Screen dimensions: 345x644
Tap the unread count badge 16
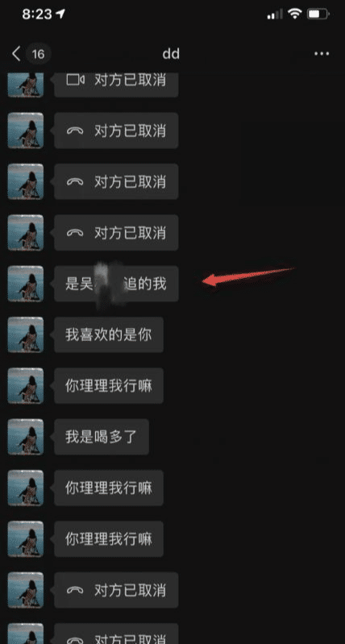tap(38, 54)
